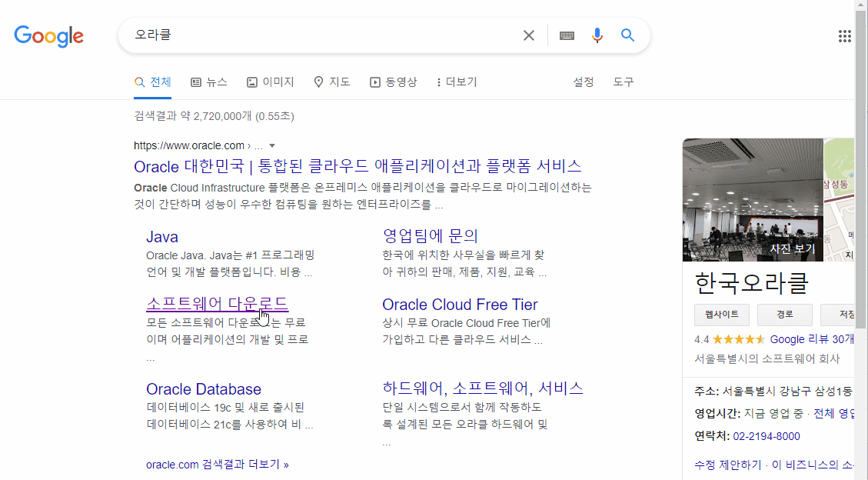This screenshot has width=868, height=480.
Task: View photos of 한국오라클 office
Action: coord(753,200)
